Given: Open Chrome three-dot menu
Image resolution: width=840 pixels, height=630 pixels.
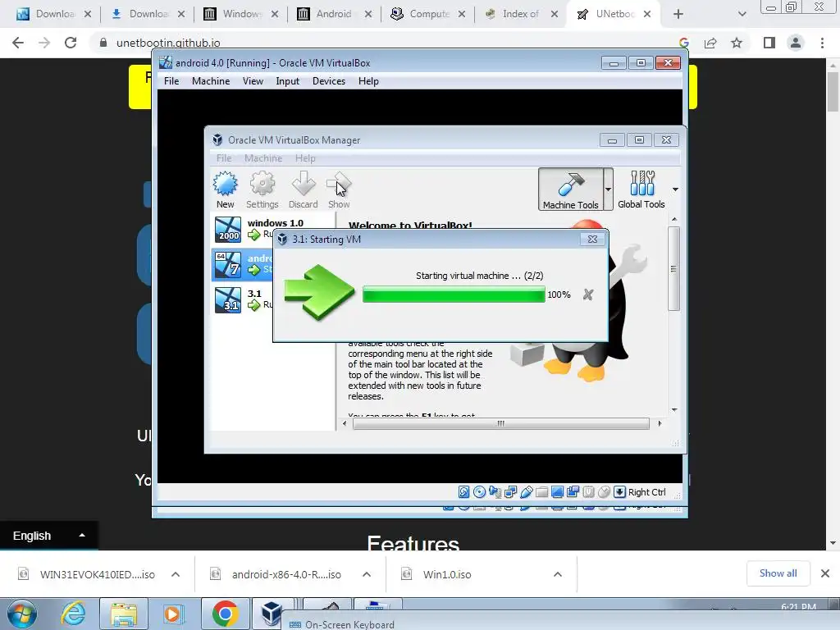Looking at the screenshot, I should coord(822,43).
